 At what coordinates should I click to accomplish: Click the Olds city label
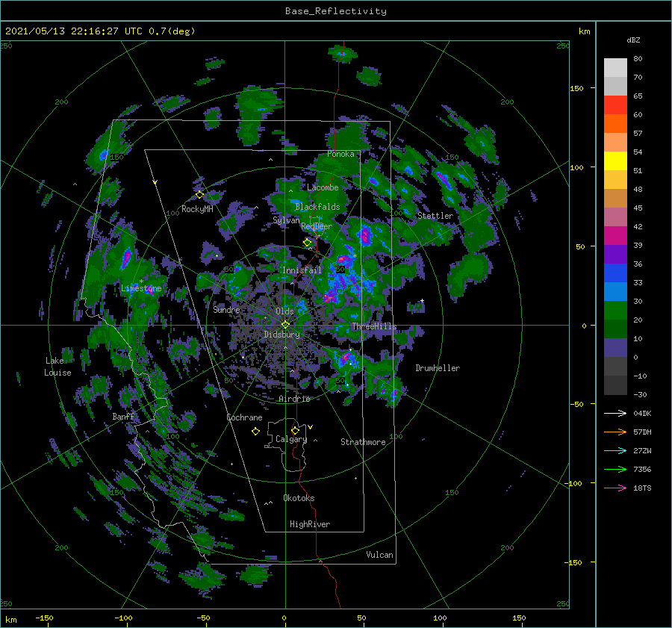(284, 311)
